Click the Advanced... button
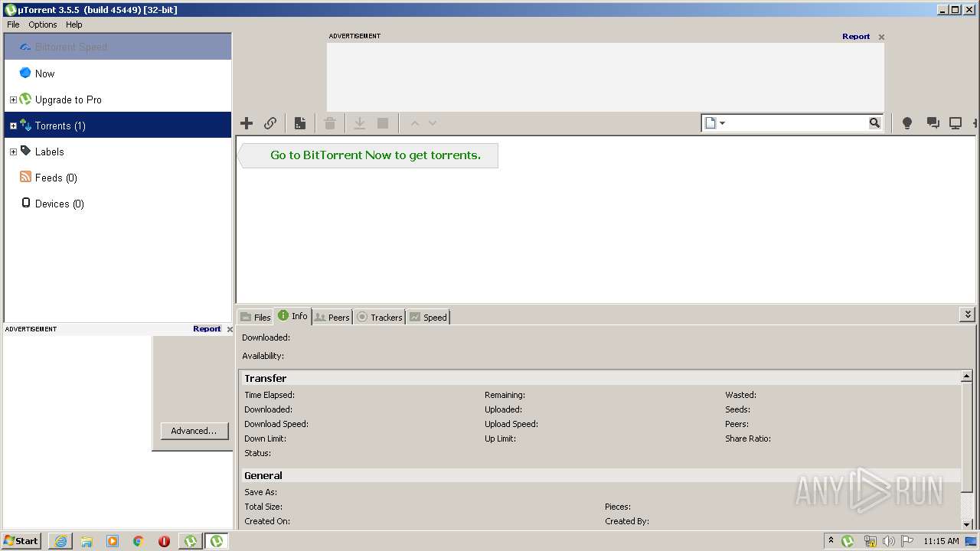Screen dimensions: 980x551 click(194, 431)
